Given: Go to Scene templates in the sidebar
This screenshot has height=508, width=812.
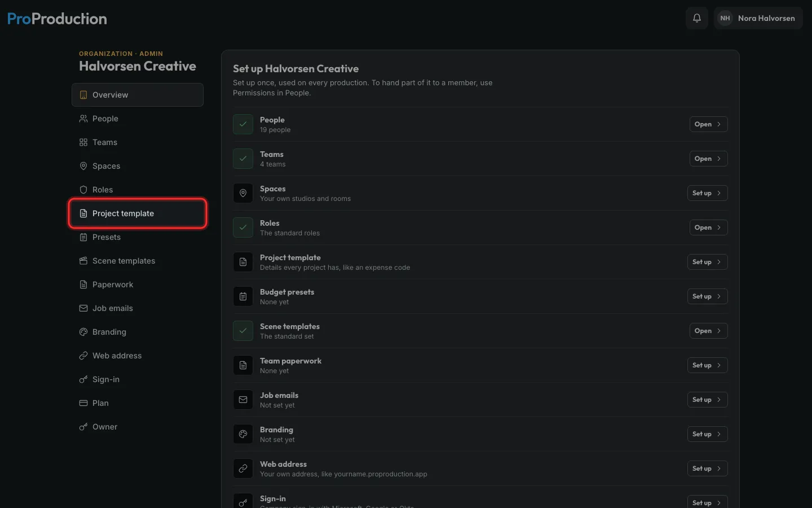Looking at the screenshot, I should [x=138, y=261].
